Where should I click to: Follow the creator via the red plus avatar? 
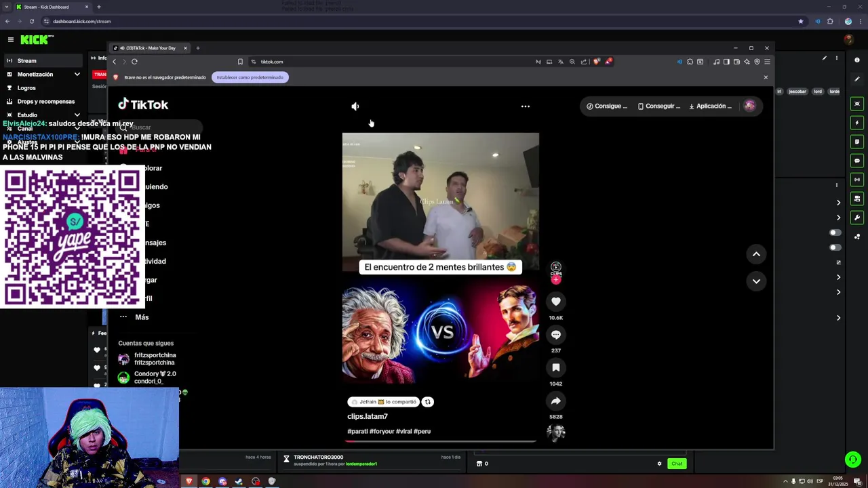(555, 279)
